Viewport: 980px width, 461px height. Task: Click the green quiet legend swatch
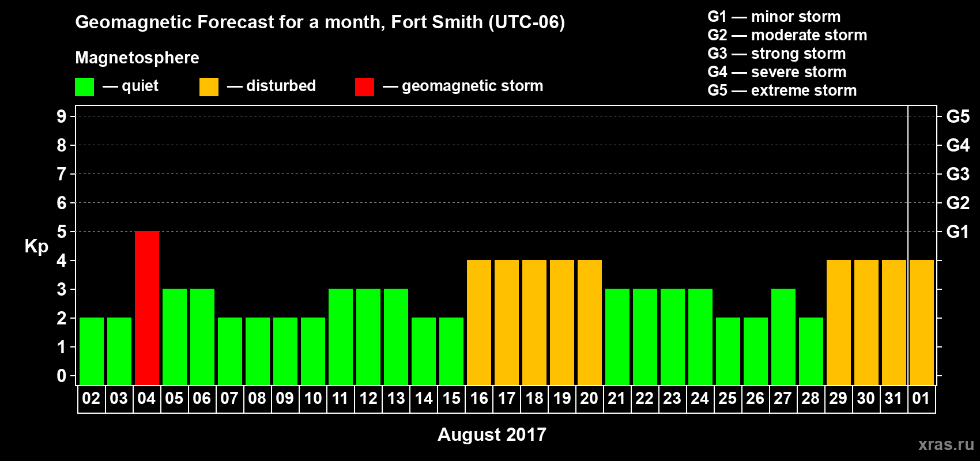pyautogui.click(x=84, y=87)
